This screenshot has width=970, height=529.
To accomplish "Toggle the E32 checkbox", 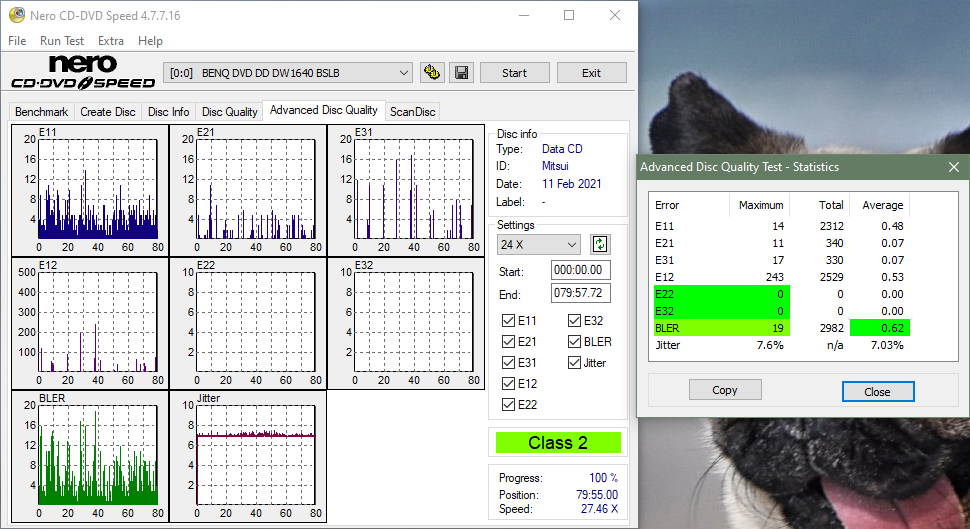I will point(574,320).
